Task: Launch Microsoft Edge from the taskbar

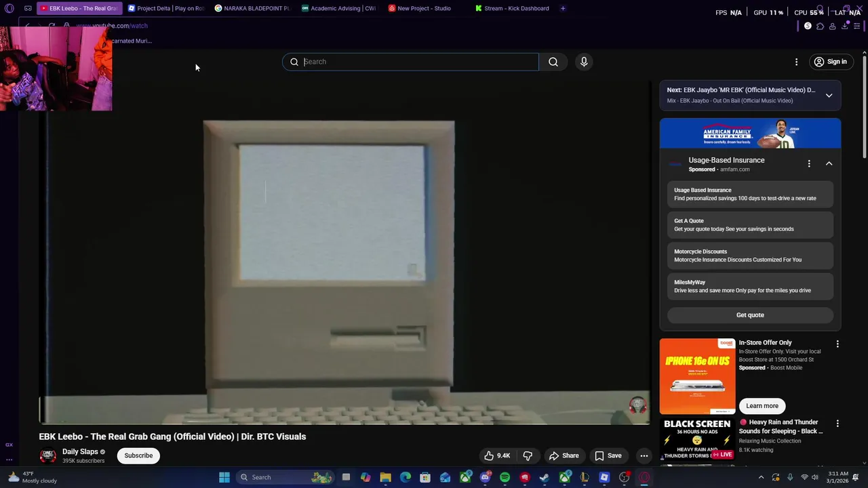Action: [406, 477]
